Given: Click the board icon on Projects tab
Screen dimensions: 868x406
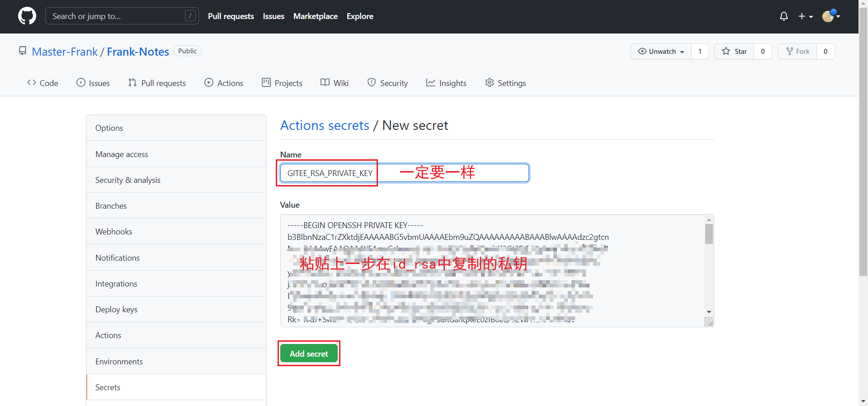Looking at the screenshot, I should click(266, 82).
